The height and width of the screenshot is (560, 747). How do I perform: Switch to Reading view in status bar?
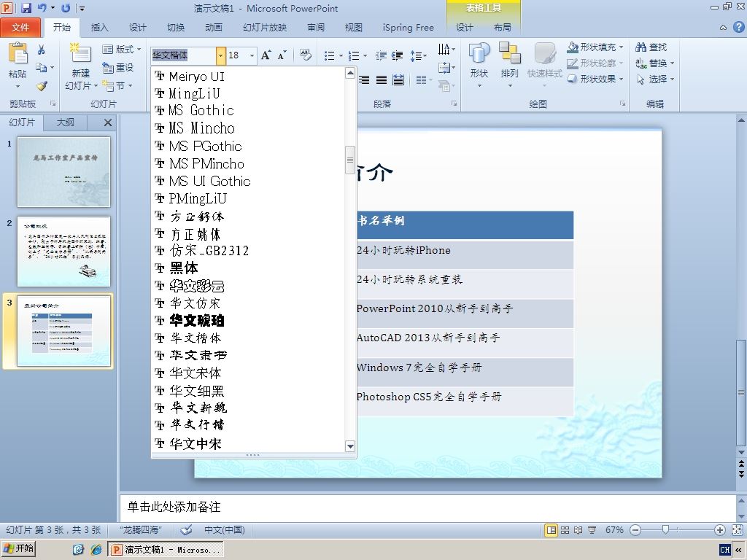click(x=578, y=530)
